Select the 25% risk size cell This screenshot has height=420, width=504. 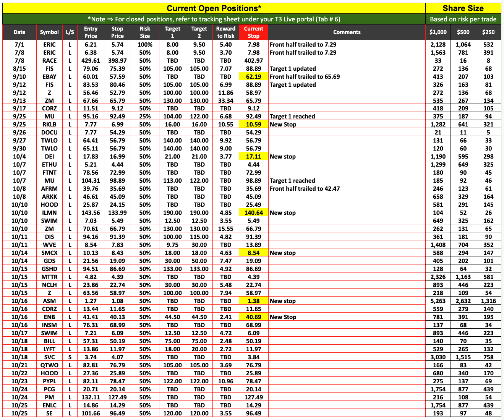click(145, 116)
